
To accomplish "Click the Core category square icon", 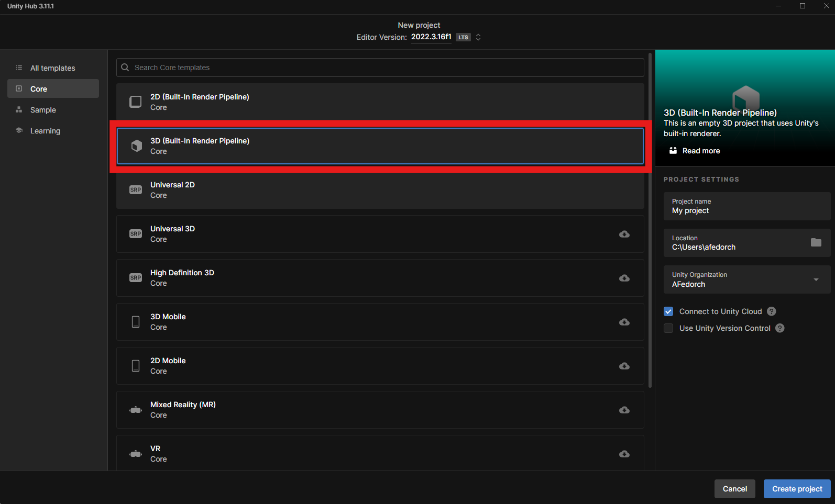I will 19,89.
